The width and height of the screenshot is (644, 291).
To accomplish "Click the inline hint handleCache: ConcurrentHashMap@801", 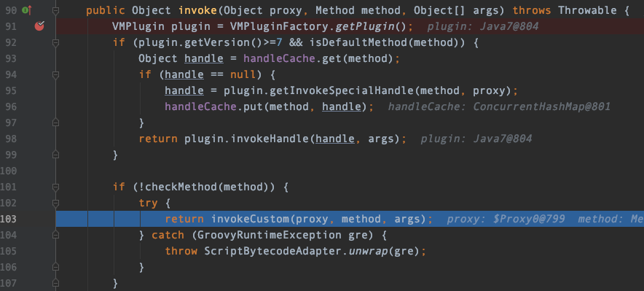I will (499, 107).
